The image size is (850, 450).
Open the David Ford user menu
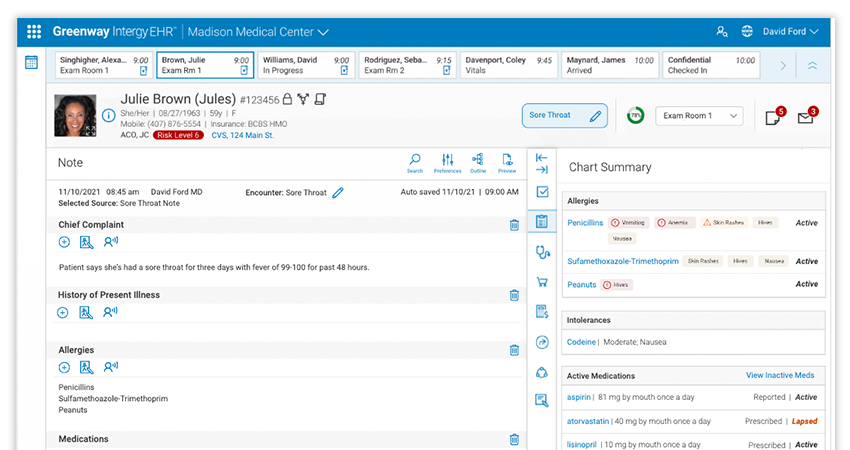[790, 32]
